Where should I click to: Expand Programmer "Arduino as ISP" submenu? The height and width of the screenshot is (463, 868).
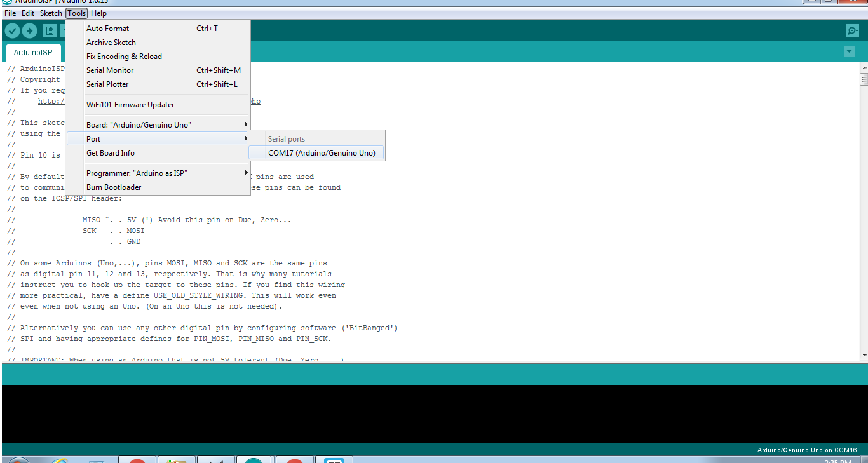[x=158, y=173]
